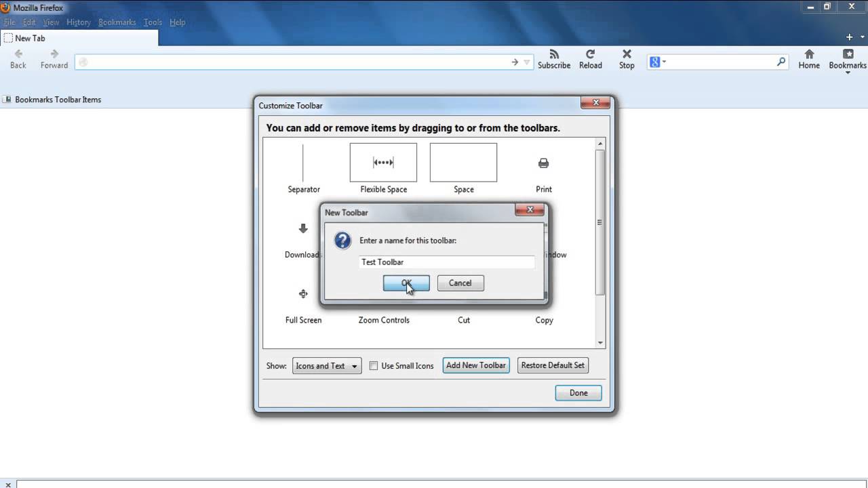This screenshot has height=488, width=868.
Task: Click the search magnifier icon
Action: (781, 62)
